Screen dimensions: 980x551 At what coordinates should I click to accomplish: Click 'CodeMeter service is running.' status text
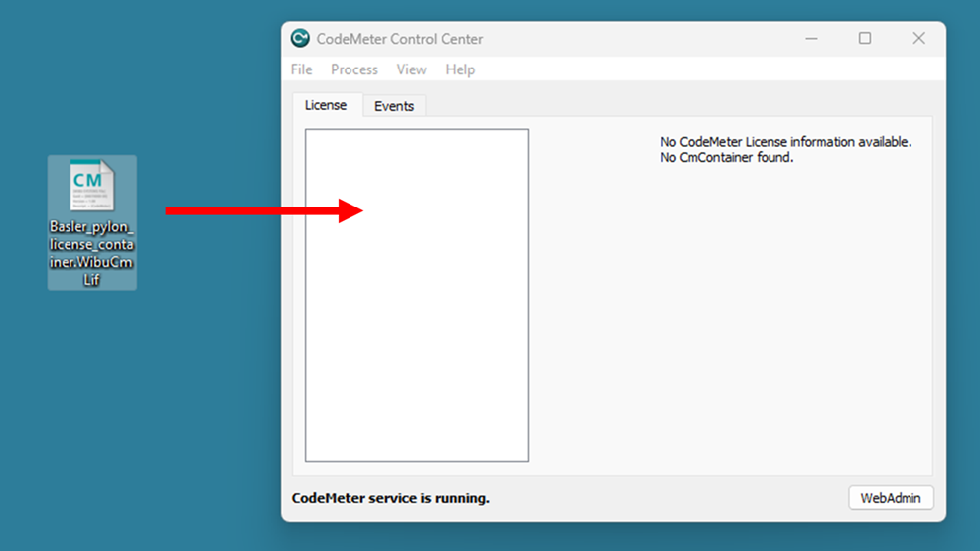pyautogui.click(x=390, y=498)
